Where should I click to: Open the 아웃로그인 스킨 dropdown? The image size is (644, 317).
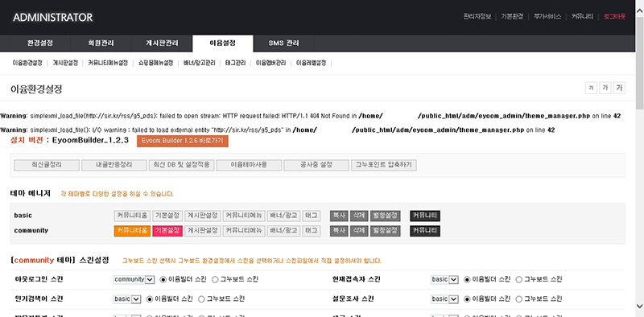(x=134, y=279)
